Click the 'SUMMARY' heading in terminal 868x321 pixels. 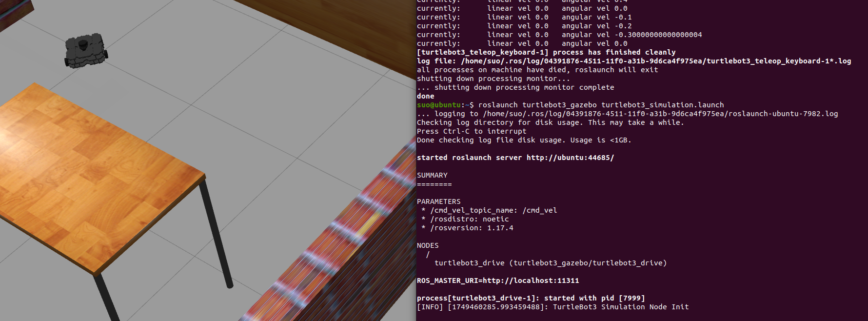[x=432, y=175]
